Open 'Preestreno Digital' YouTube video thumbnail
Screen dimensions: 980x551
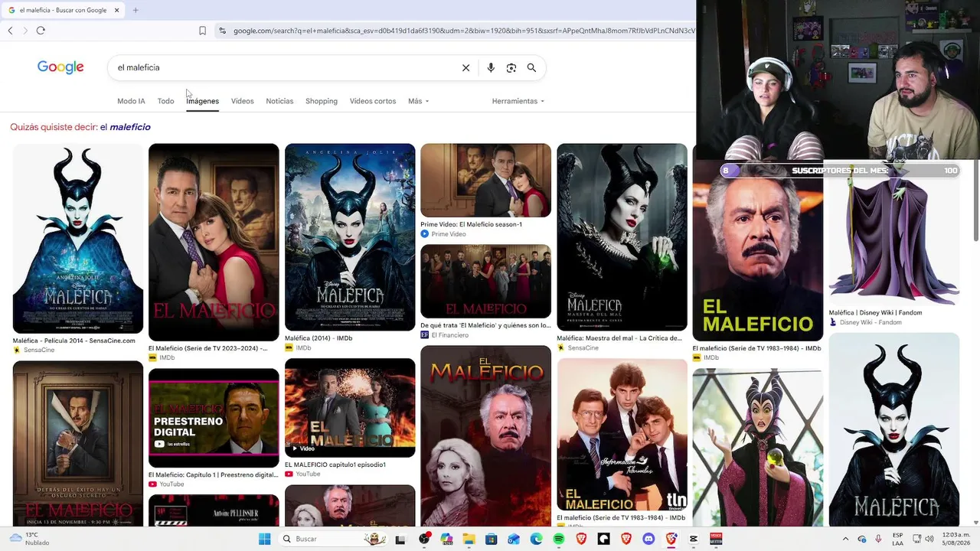tap(214, 418)
